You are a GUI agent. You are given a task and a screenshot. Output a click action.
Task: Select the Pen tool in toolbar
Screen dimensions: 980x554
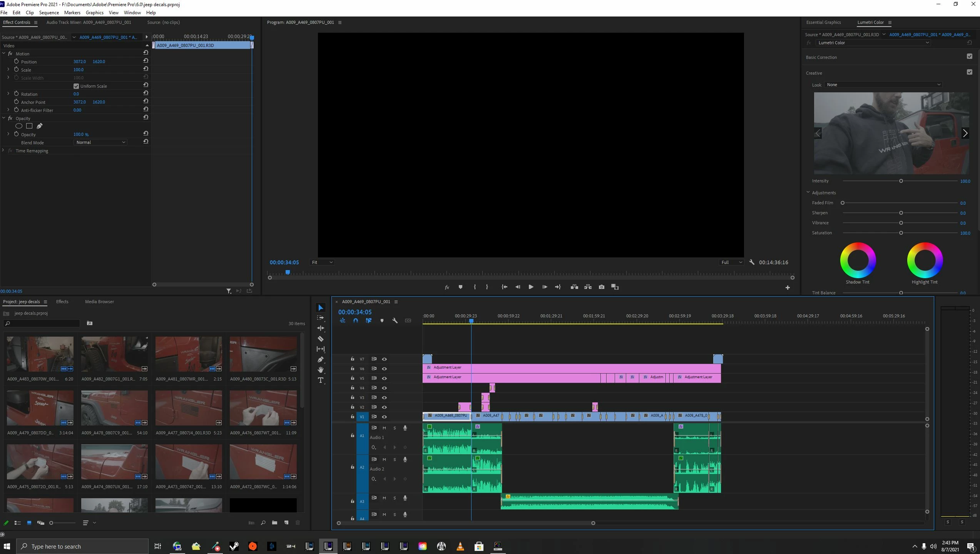point(320,359)
